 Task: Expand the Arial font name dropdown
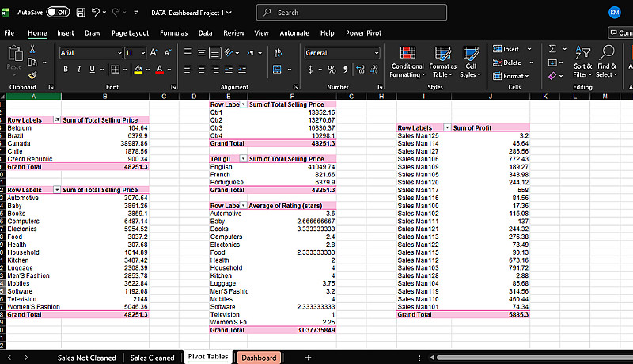click(118, 52)
